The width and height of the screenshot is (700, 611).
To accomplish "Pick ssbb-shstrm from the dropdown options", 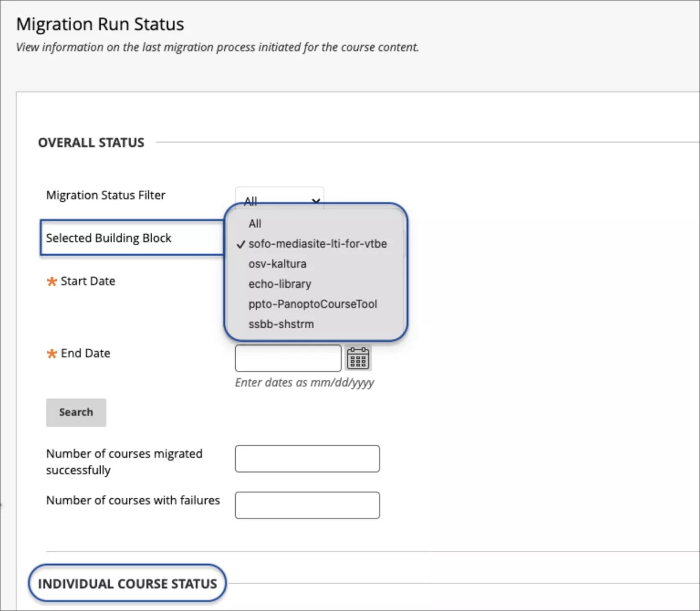I will click(x=281, y=324).
